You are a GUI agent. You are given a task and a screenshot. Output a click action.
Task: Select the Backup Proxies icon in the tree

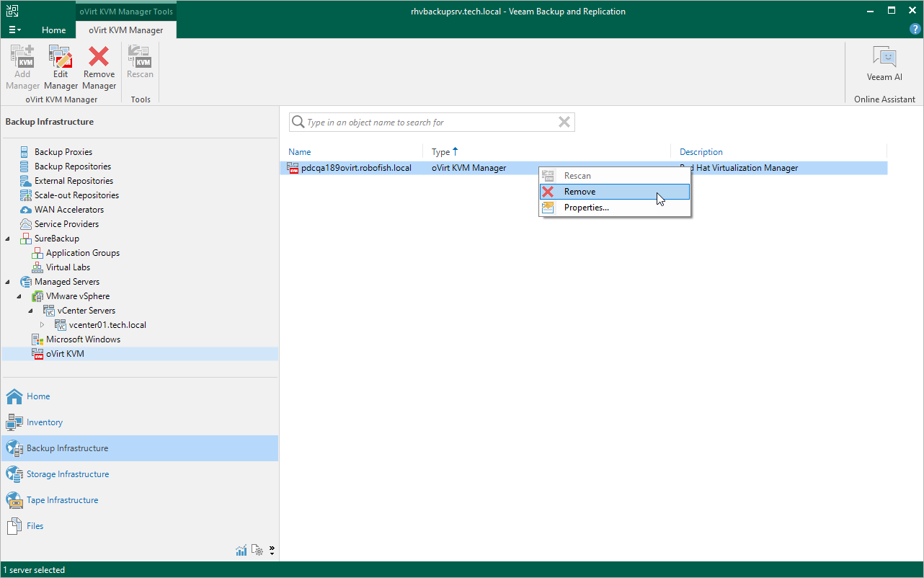tap(25, 152)
